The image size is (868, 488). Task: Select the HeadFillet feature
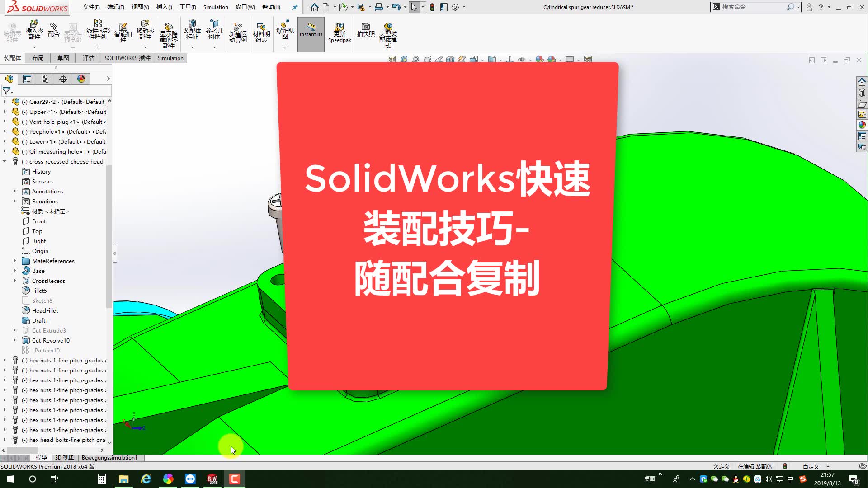pos(40,310)
